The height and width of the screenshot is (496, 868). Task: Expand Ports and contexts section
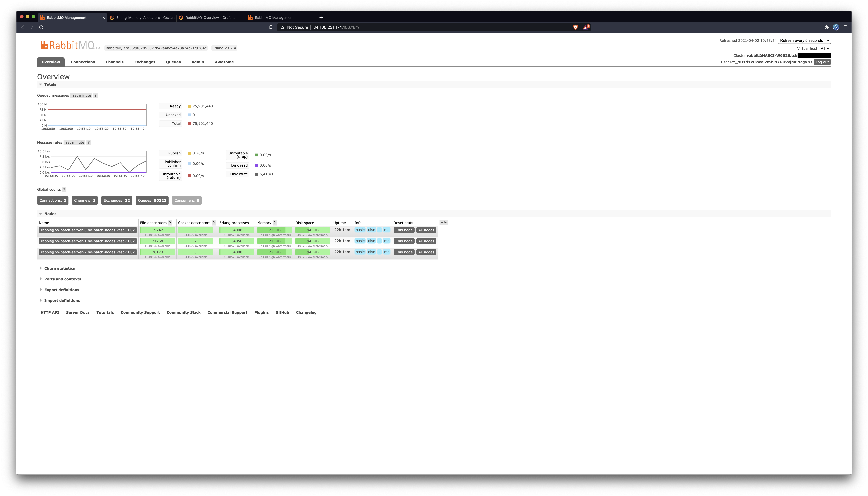(x=62, y=279)
